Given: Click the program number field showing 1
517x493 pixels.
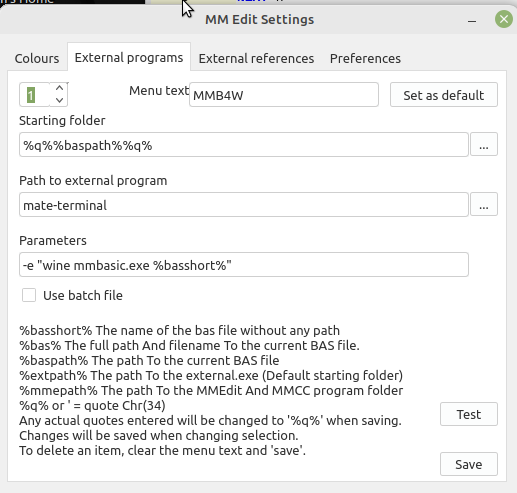Looking at the screenshot, I should click(35, 95).
